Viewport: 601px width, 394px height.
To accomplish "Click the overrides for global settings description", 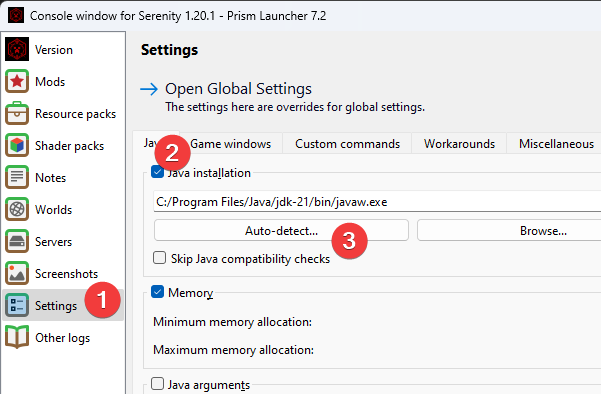I will tap(295, 107).
